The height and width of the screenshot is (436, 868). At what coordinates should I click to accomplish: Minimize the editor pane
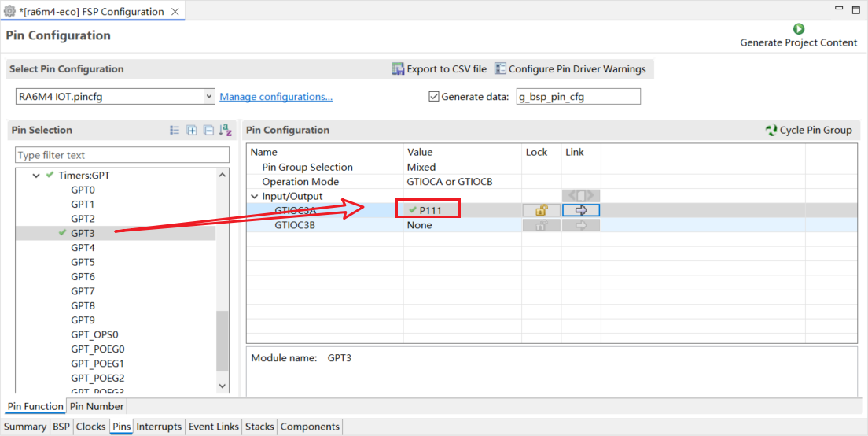tap(839, 9)
